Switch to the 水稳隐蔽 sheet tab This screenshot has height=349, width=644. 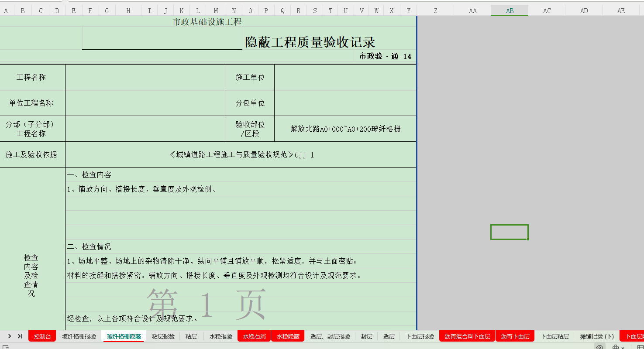click(288, 336)
